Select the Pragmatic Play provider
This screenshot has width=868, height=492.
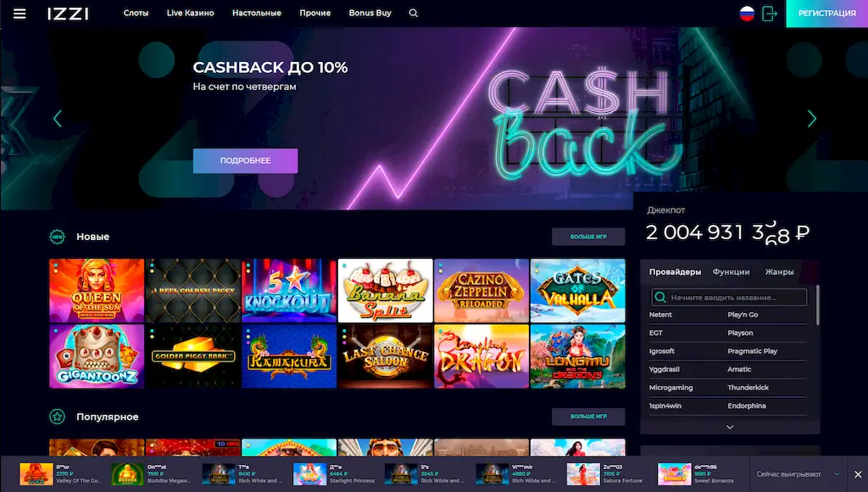[x=753, y=351]
